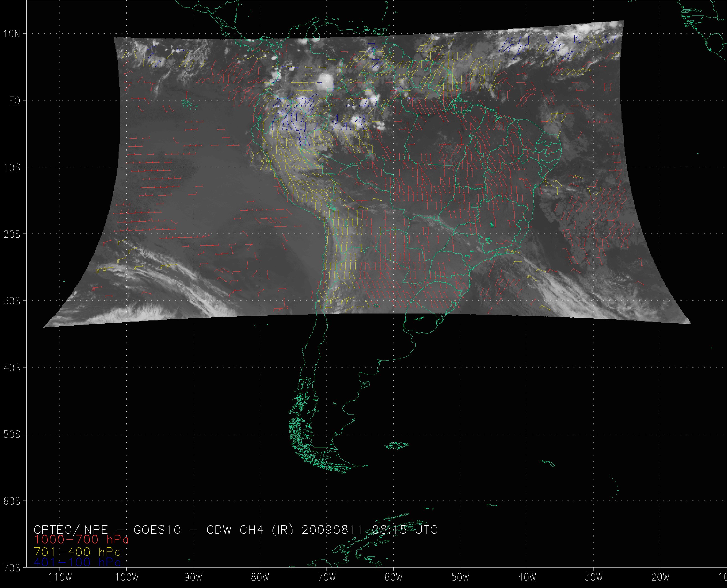The image size is (727, 588).
Task: Click the 20S latitude axis label
Action: coord(12,234)
